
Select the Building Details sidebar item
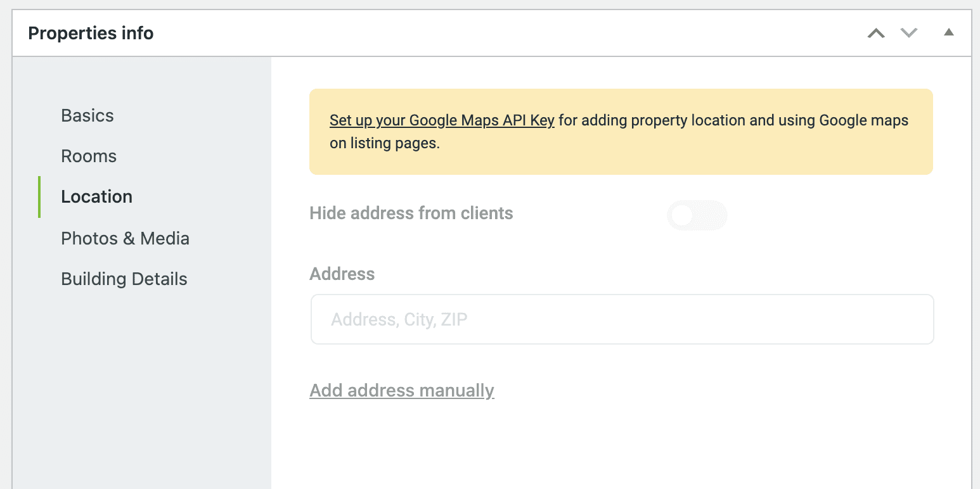124,279
